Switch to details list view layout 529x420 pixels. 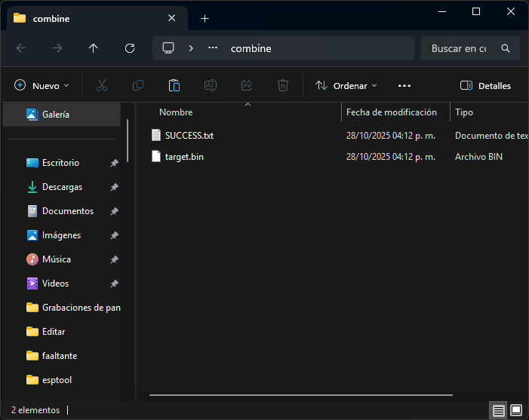click(499, 410)
